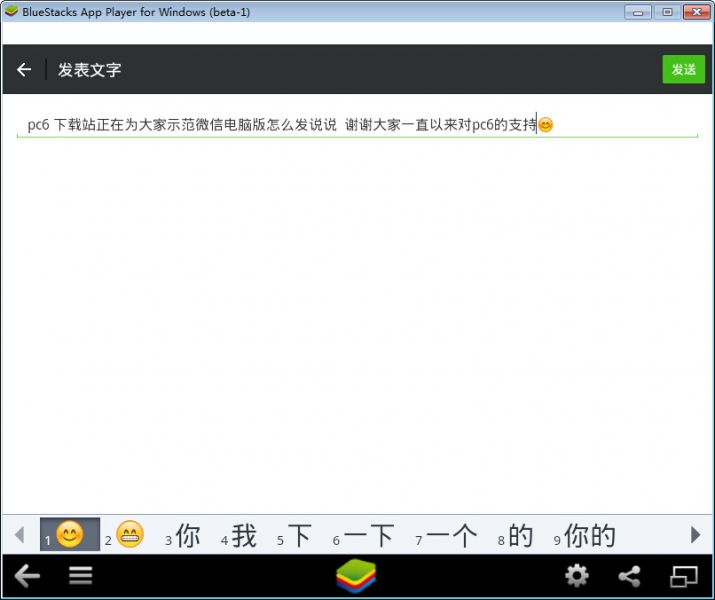This screenshot has height=600, width=715.
Task: Tap the BlueStacks bottom back arrow
Action: coord(27,575)
